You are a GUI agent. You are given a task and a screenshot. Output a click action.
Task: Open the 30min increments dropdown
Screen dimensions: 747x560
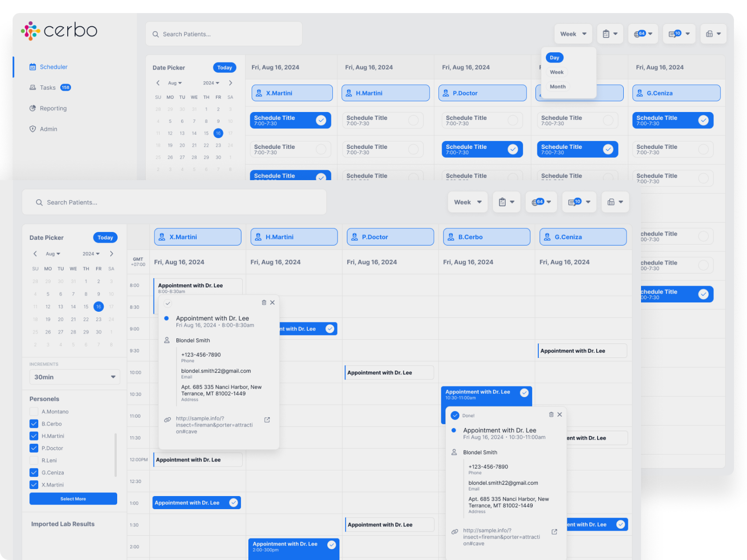pyautogui.click(x=75, y=377)
